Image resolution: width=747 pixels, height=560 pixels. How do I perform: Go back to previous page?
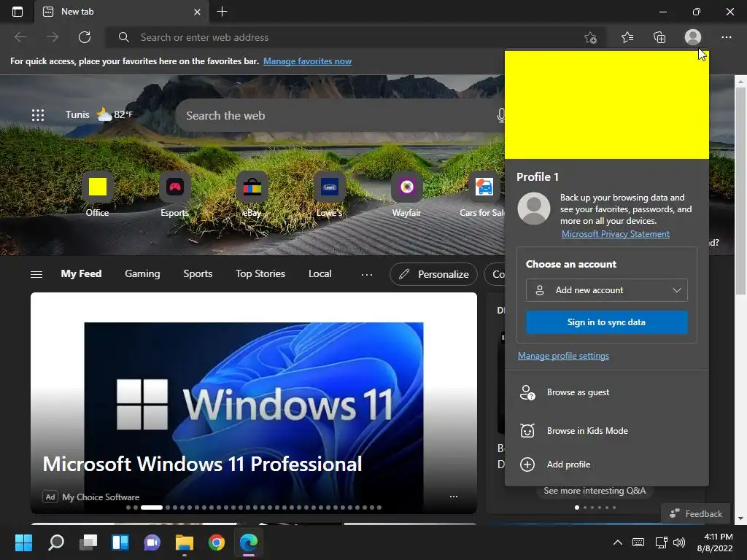point(20,37)
